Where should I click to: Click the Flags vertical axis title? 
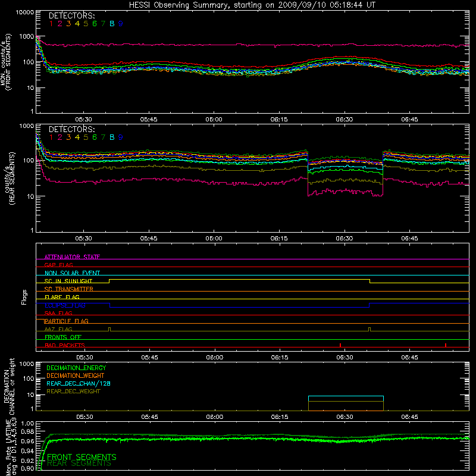pos(24,297)
